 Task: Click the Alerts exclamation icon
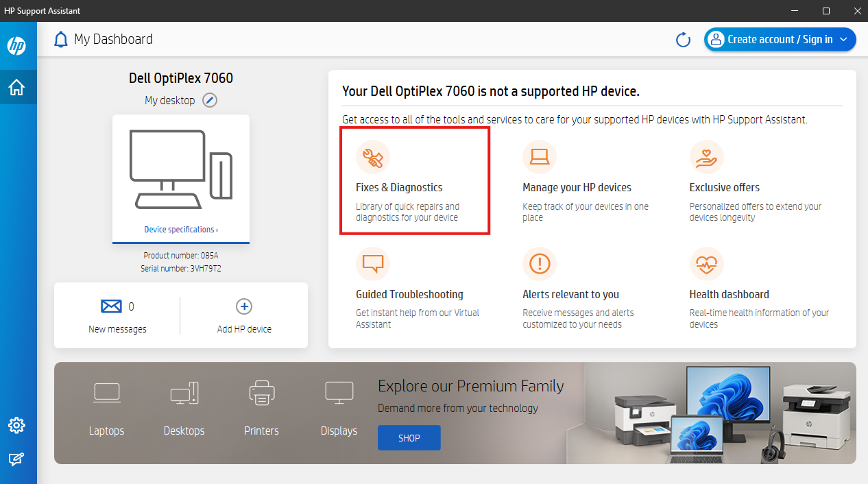540,264
